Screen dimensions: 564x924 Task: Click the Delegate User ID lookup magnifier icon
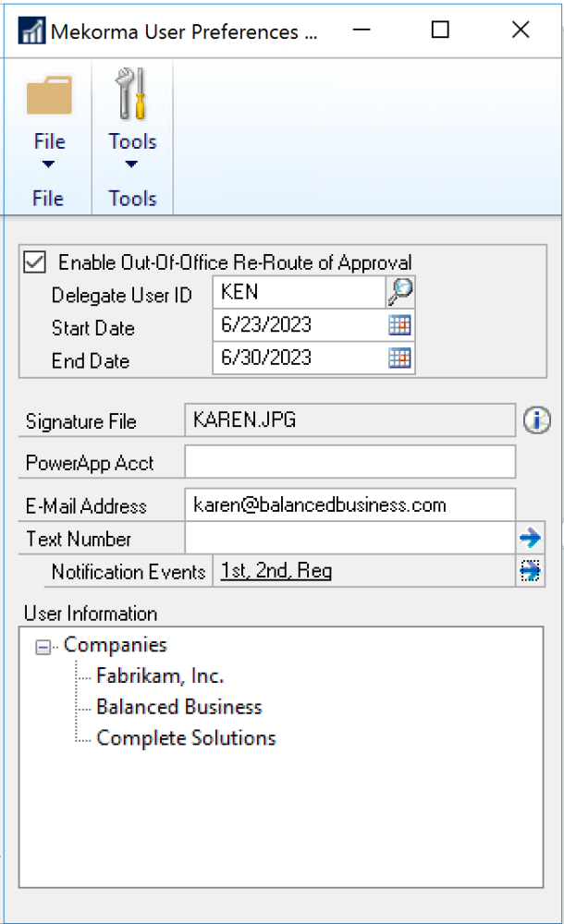pos(400,293)
